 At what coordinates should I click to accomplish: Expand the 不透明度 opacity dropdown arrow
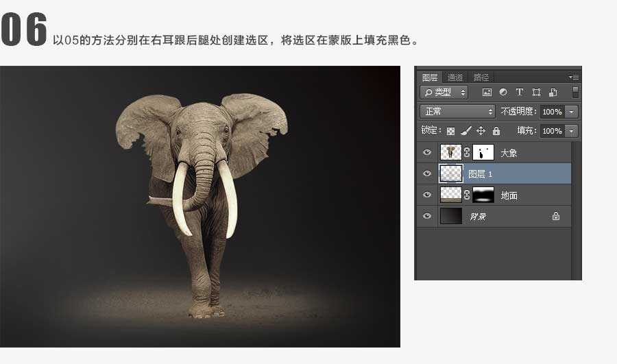pos(572,111)
